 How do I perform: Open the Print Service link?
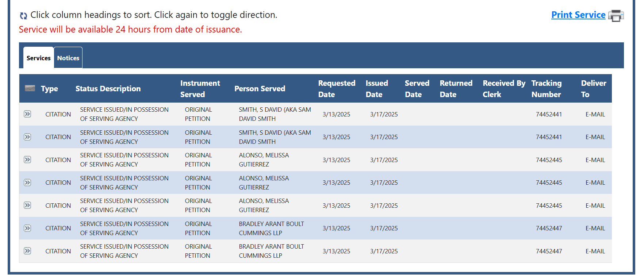point(578,15)
